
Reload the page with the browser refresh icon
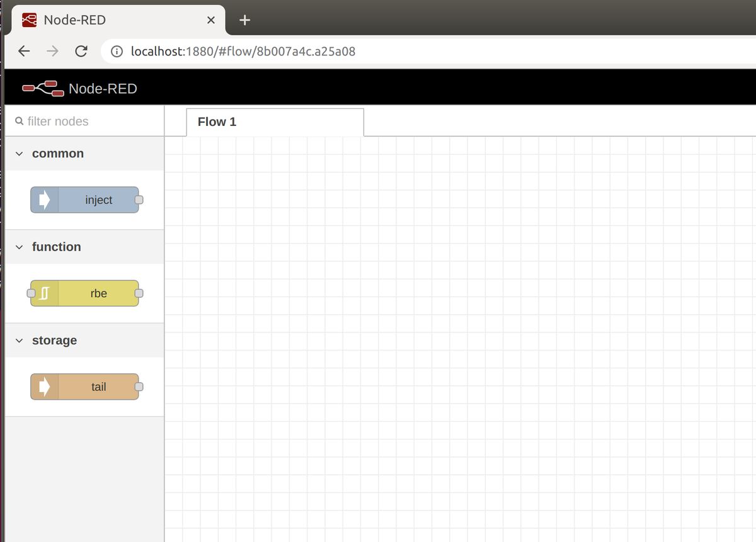pyautogui.click(x=81, y=52)
